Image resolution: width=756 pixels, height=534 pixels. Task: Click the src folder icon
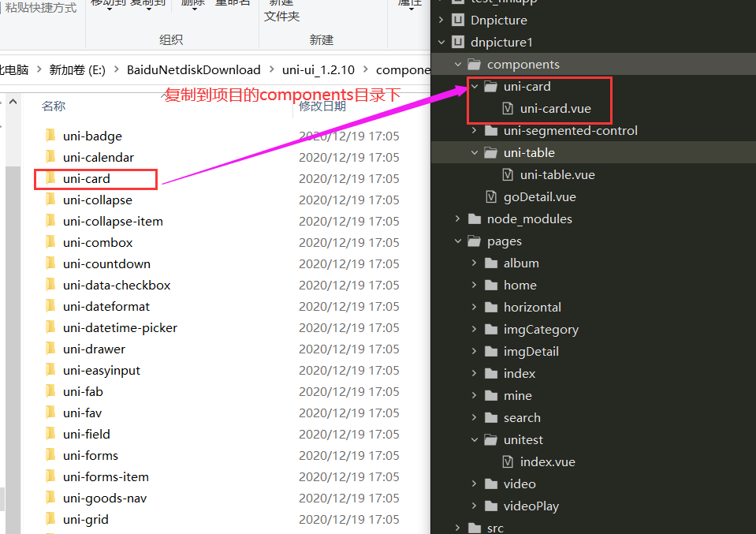click(x=475, y=528)
